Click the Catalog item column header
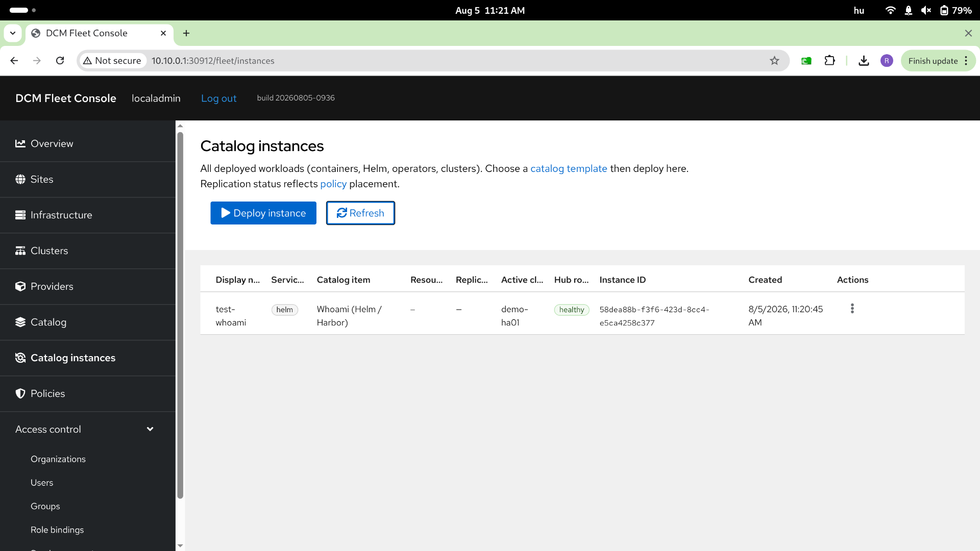Image resolution: width=980 pixels, height=551 pixels. coord(344,280)
